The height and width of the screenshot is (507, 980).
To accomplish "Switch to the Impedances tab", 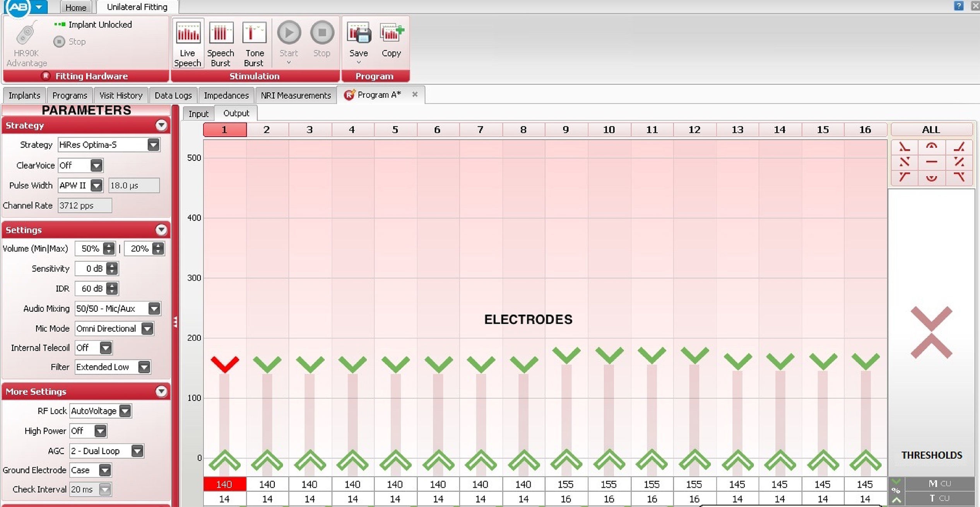I will (226, 96).
